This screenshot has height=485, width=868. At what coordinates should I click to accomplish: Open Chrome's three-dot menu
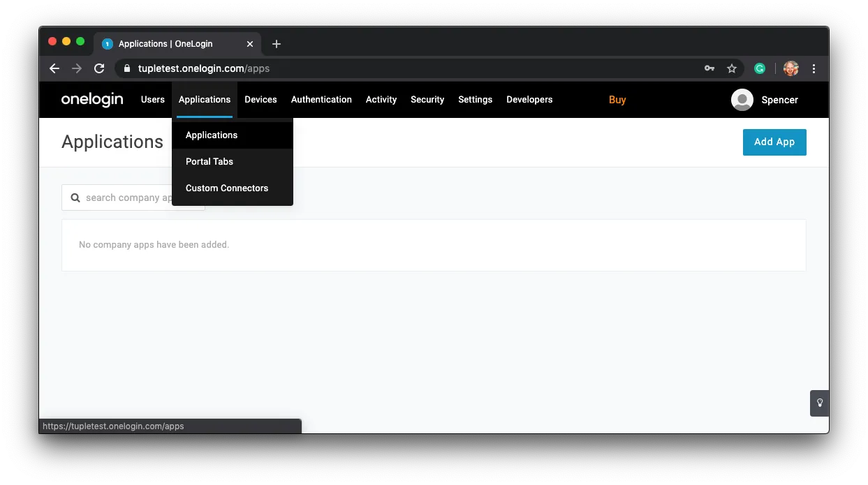click(814, 68)
